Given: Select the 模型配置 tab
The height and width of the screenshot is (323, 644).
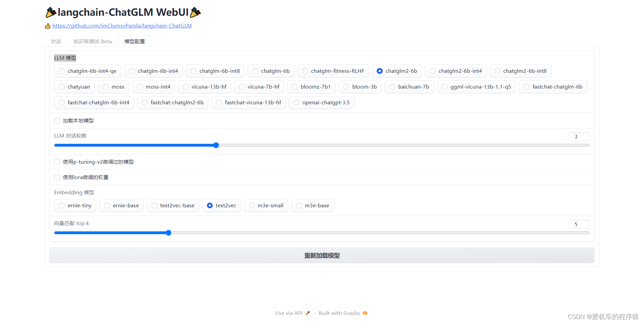Looking at the screenshot, I should [x=135, y=42].
